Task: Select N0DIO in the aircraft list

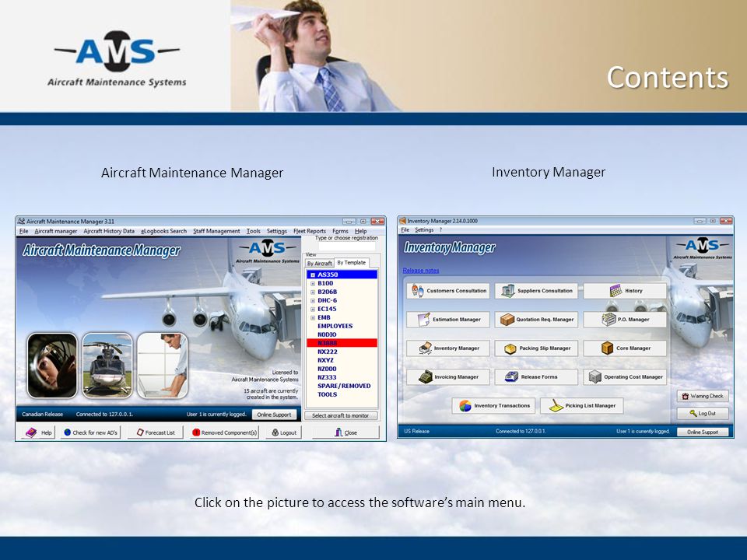Action: 327,334
